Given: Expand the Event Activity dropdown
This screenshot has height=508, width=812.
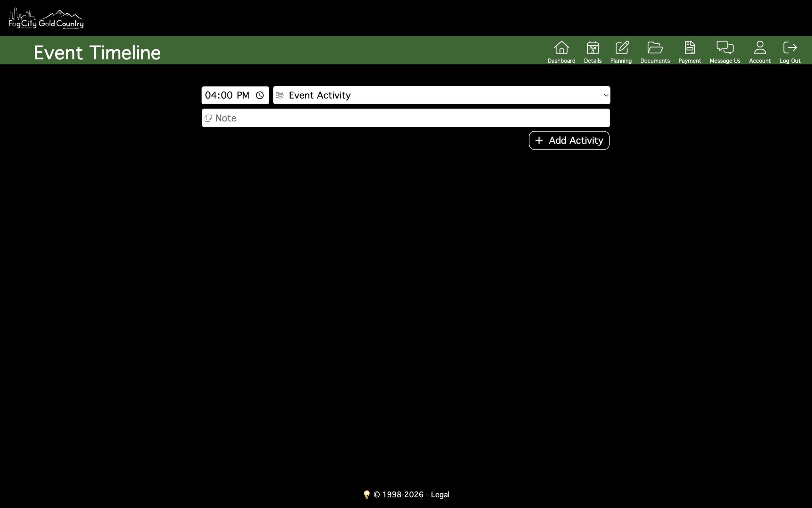Looking at the screenshot, I should pyautogui.click(x=437, y=96).
